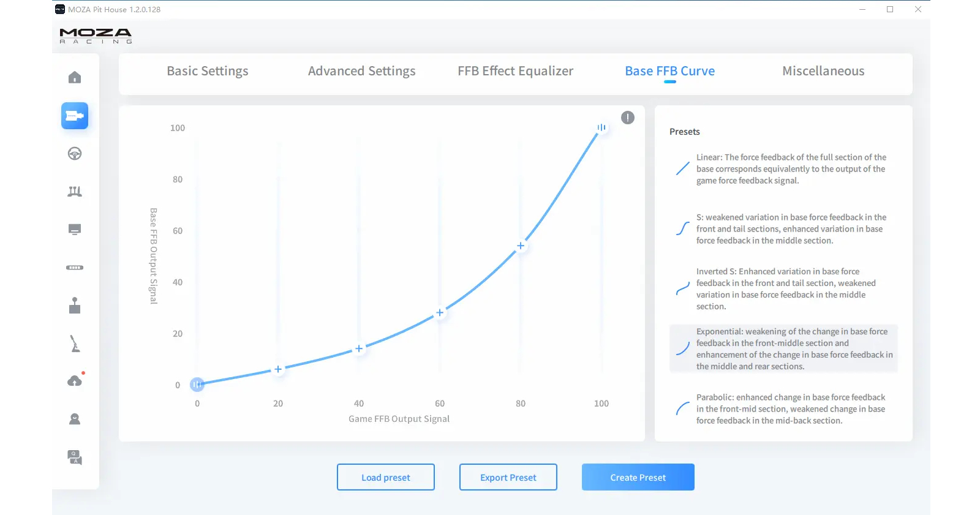Switch to the Basic Settings tab
Viewport: 980px width, 515px height.
[208, 71]
